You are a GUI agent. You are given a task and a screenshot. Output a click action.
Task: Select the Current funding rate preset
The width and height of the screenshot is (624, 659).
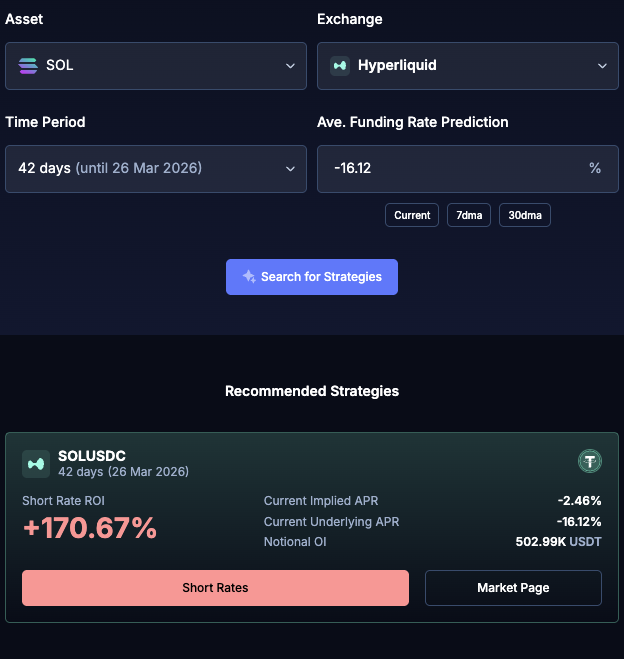click(x=412, y=215)
